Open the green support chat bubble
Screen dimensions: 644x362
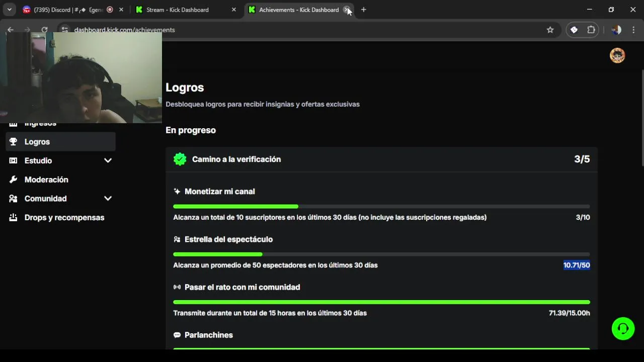coord(623,329)
